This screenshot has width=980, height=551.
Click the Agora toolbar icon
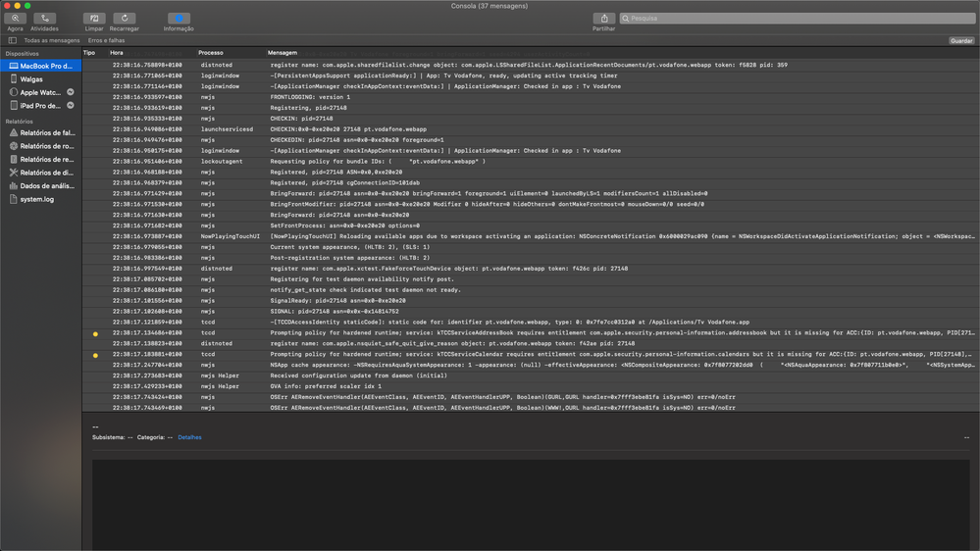pyautogui.click(x=15, y=19)
